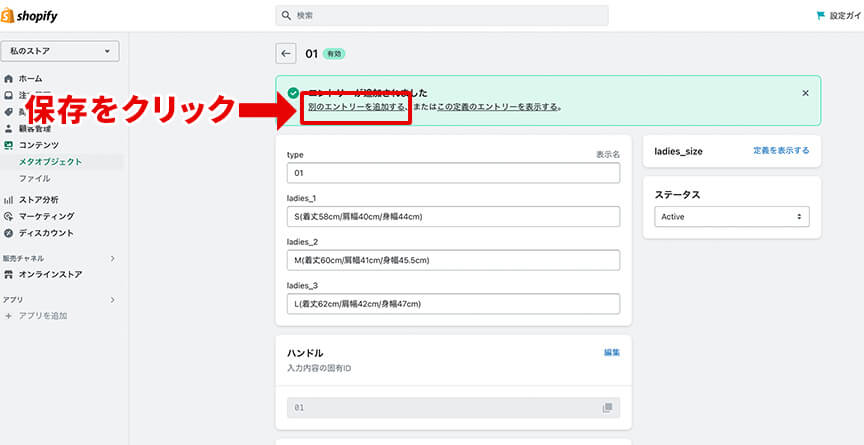The height and width of the screenshot is (445, 864).
Task: Click the ladies_3 input field
Action: (453, 303)
